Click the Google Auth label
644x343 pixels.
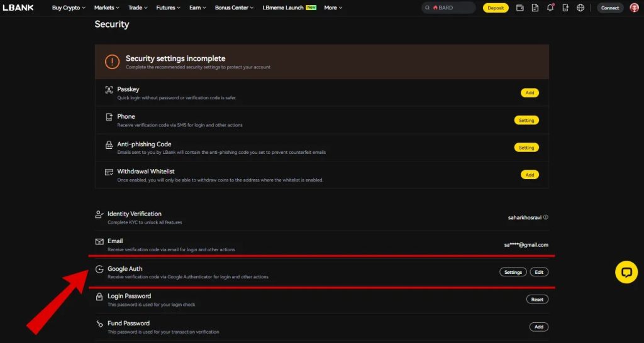125,269
